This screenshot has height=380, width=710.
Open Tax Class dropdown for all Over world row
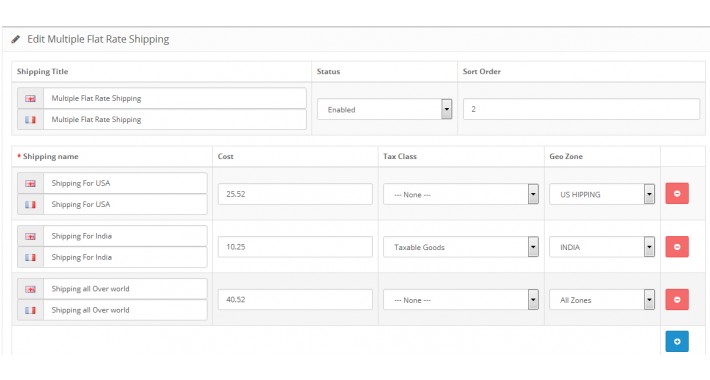[461, 300]
